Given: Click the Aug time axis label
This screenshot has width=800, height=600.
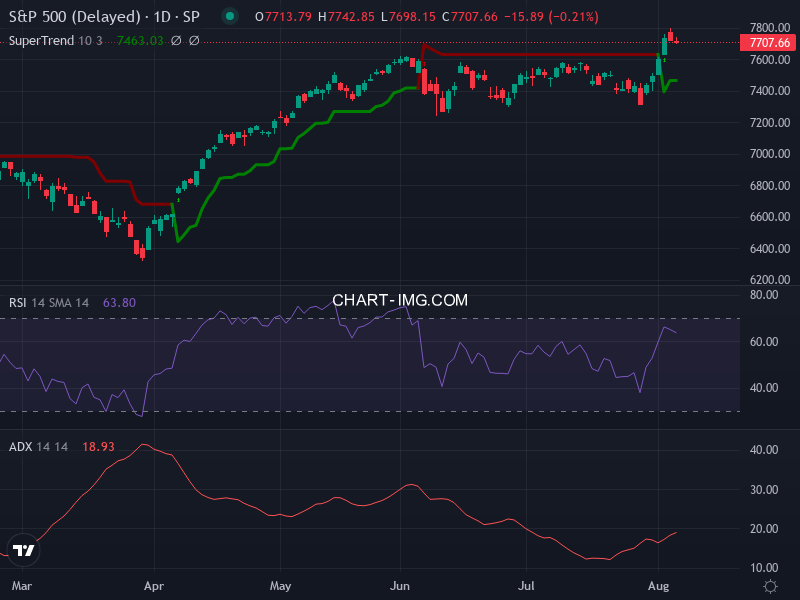Looking at the screenshot, I should (658, 586).
